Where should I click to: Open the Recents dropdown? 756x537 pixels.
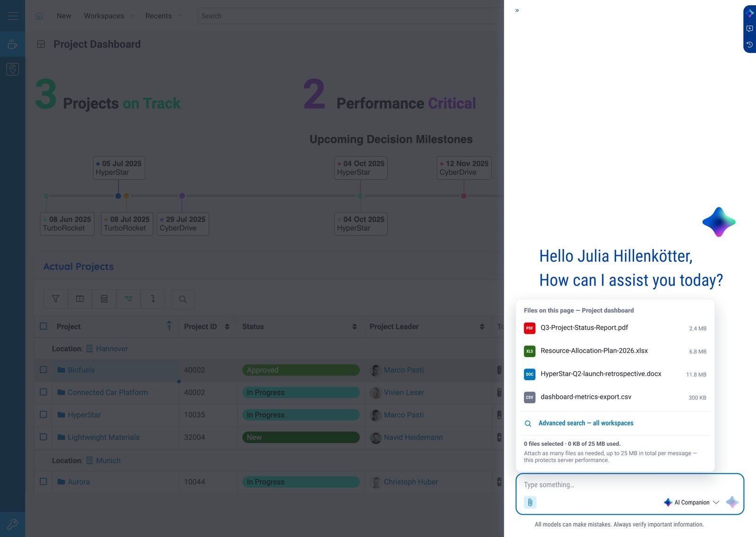pos(163,16)
